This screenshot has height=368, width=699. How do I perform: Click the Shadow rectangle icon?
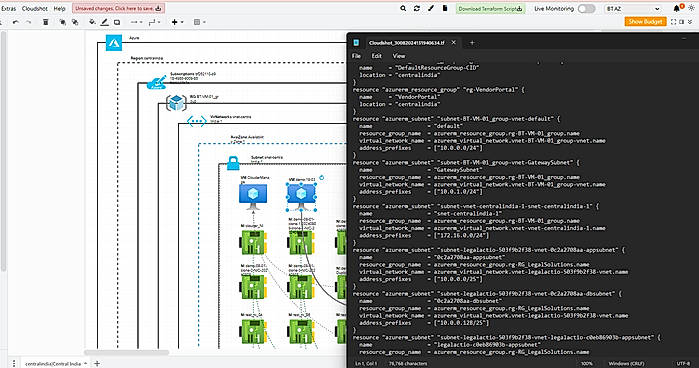[117, 22]
